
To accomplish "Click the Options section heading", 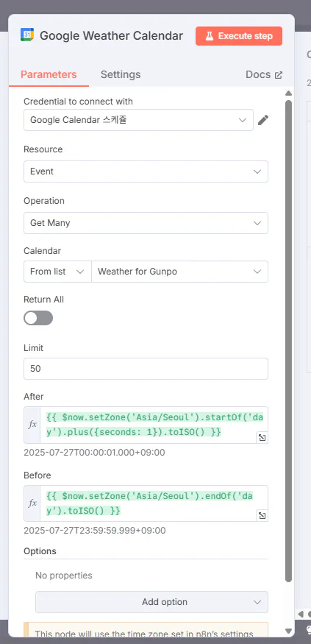I will point(40,551).
